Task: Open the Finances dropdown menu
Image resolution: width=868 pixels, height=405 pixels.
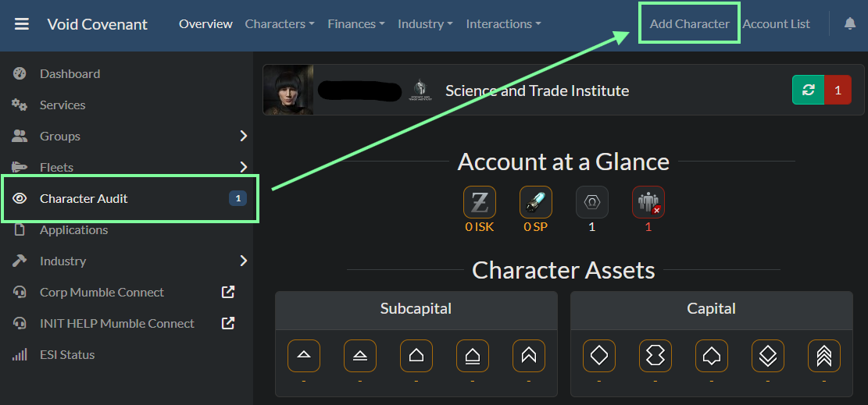Action: pyautogui.click(x=356, y=24)
